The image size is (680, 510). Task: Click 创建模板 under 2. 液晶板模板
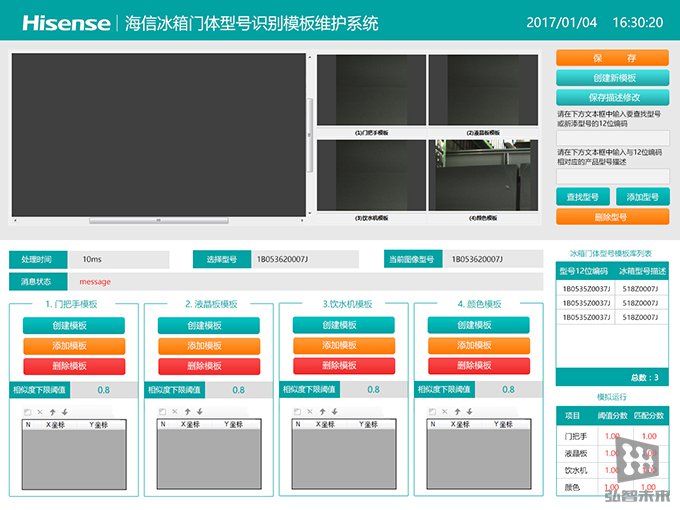[209, 325]
